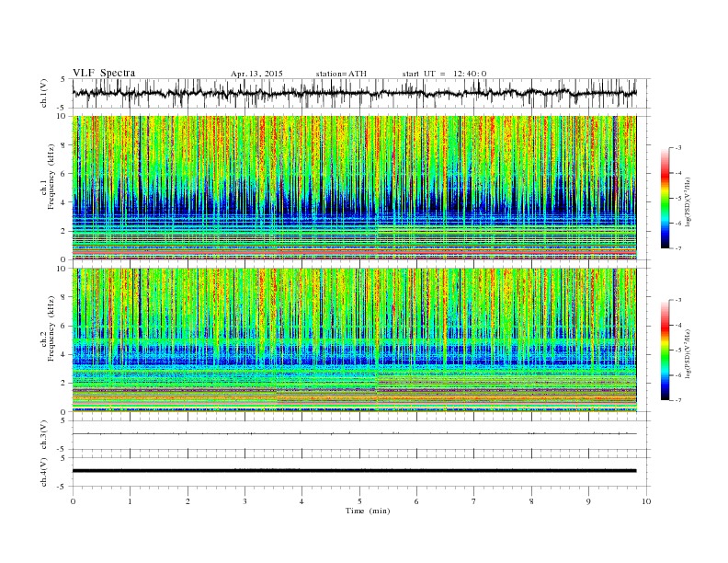Click the "-3" label on upper colorbar
The image size is (728, 563).
(678, 148)
